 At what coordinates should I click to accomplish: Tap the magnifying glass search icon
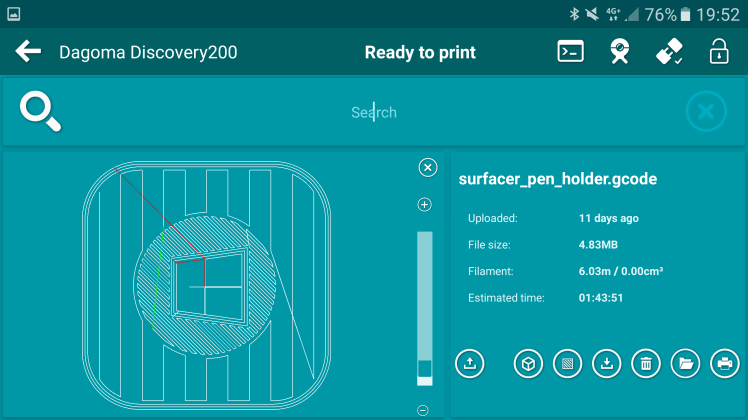(40, 111)
